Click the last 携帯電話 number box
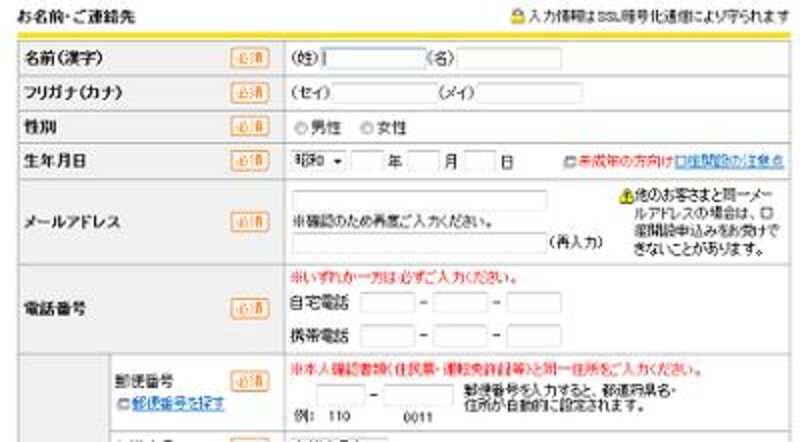This screenshot has height=442, width=800. point(534,336)
